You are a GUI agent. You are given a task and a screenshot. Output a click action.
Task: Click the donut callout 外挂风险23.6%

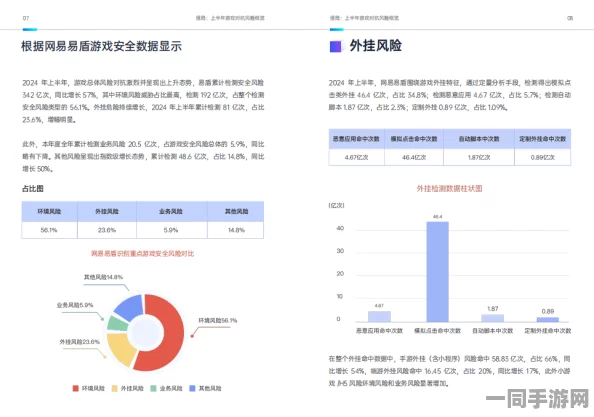coord(80,342)
